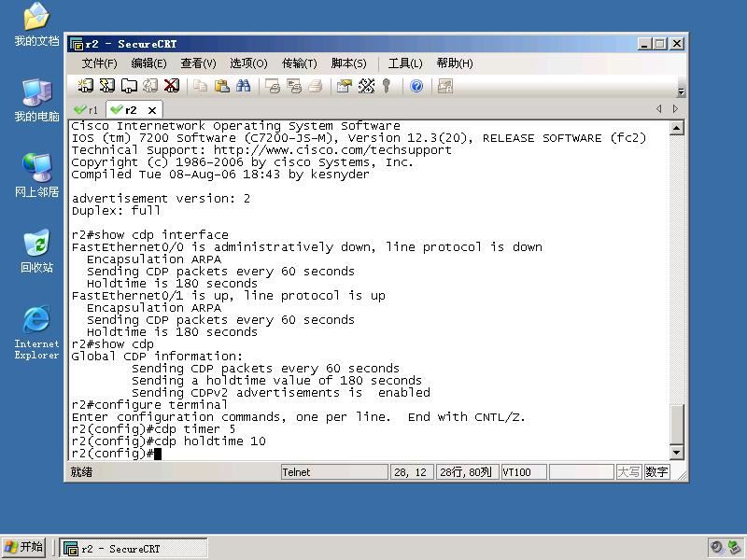
Task: Click the Quick Connect lightning icon
Action: (x=107, y=86)
